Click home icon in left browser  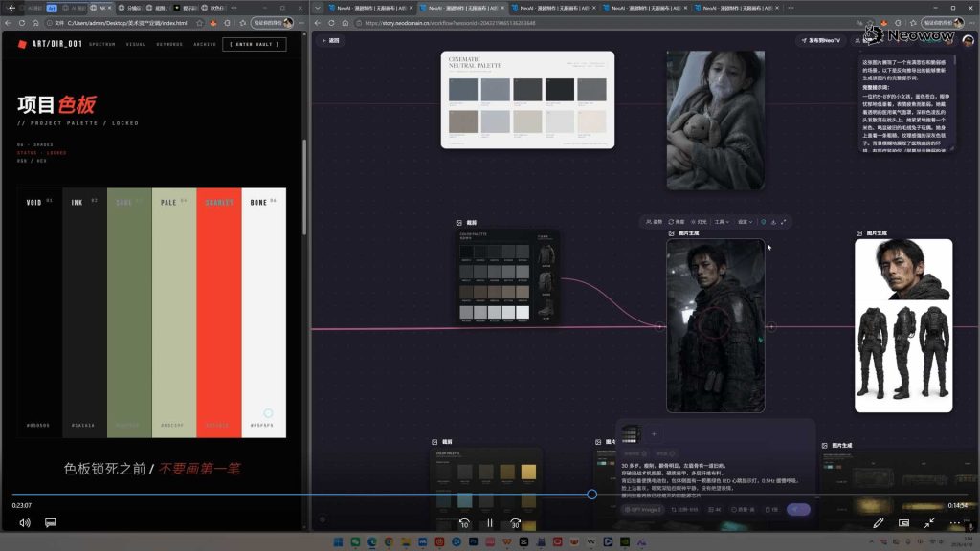click(35, 23)
